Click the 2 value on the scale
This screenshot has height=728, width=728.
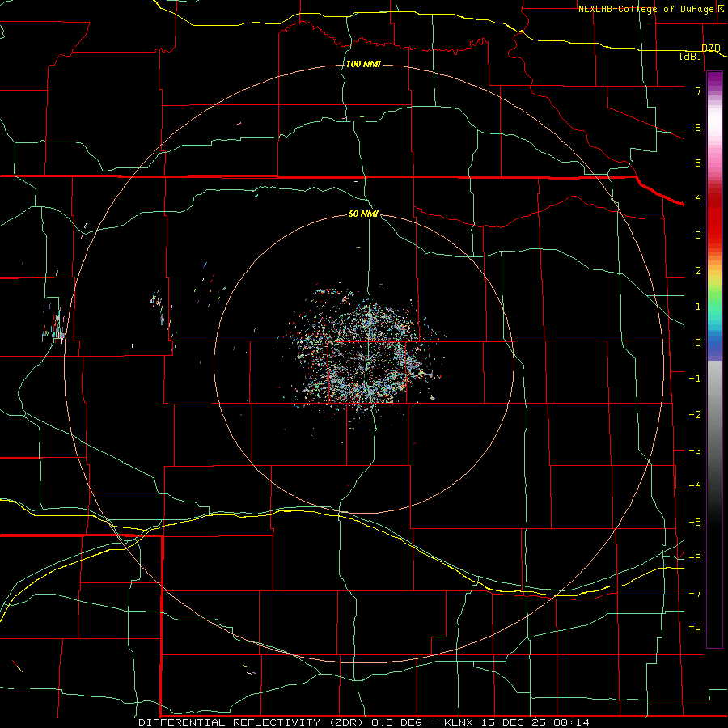point(698,271)
